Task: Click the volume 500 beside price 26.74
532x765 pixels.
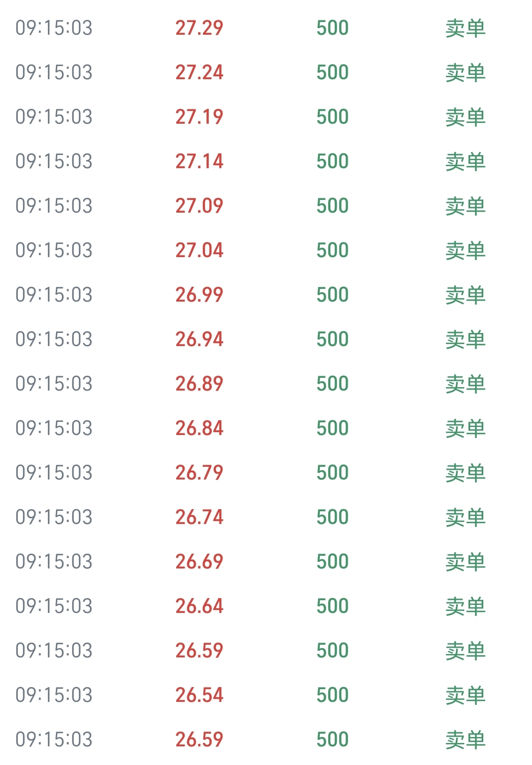Action: pyautogui.click(x=332, y=517)
